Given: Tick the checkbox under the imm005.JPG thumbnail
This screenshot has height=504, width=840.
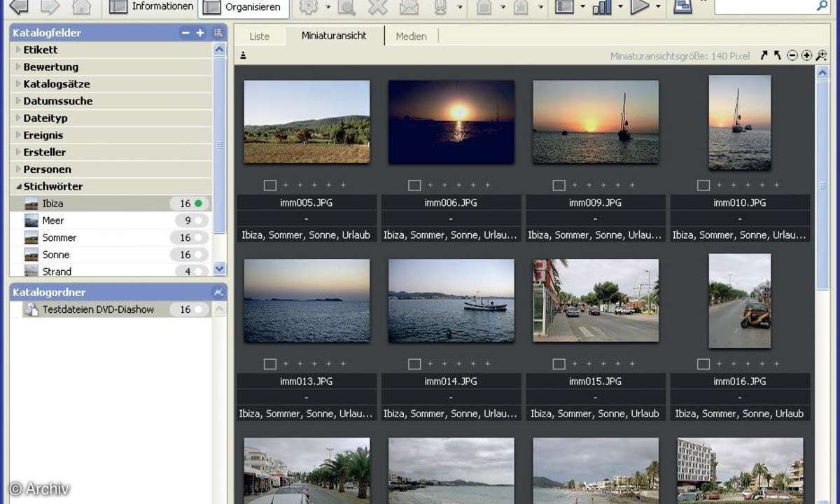Looking at the screenshot, I should [270, 185].
